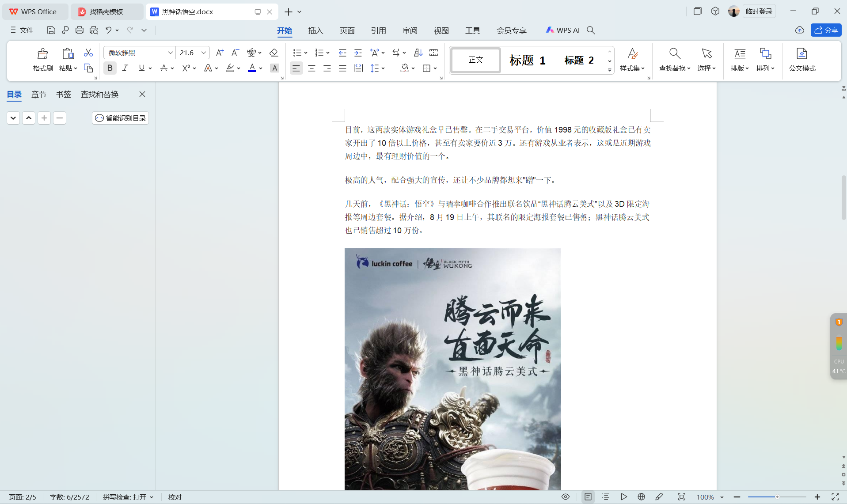Click the Share (分享) button

pos(826,30)
